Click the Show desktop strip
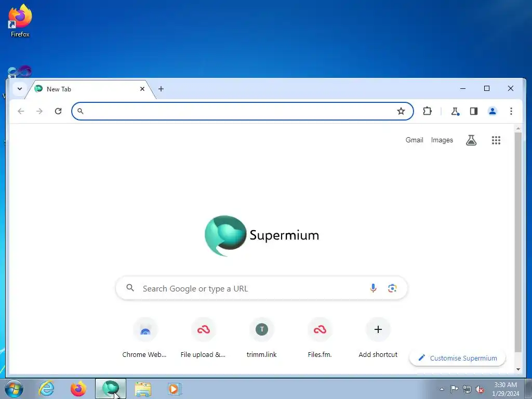Viewport: 532px width, 399px height. coord(528,389)
